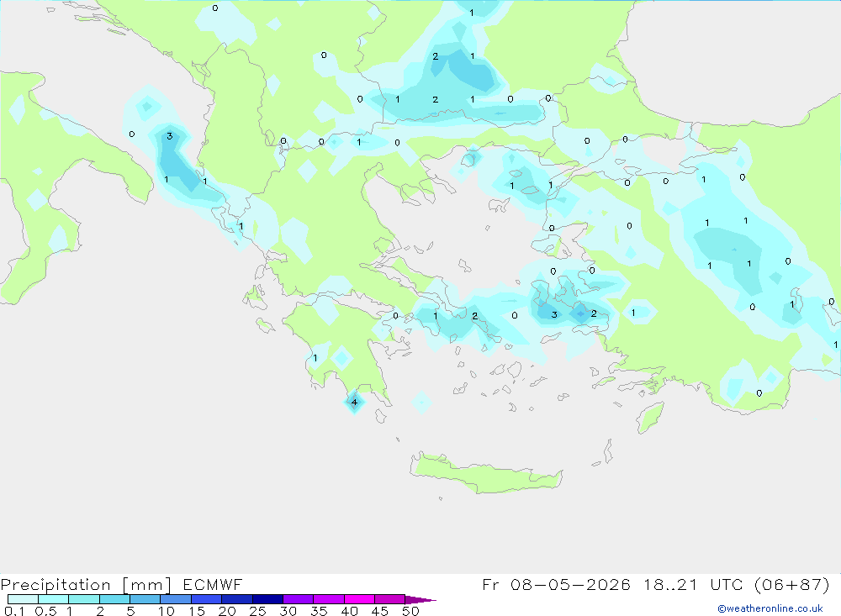Screen dimensions: 841x616
Task: Select the 35–40 mm legend color swatch
Action: 329,599
